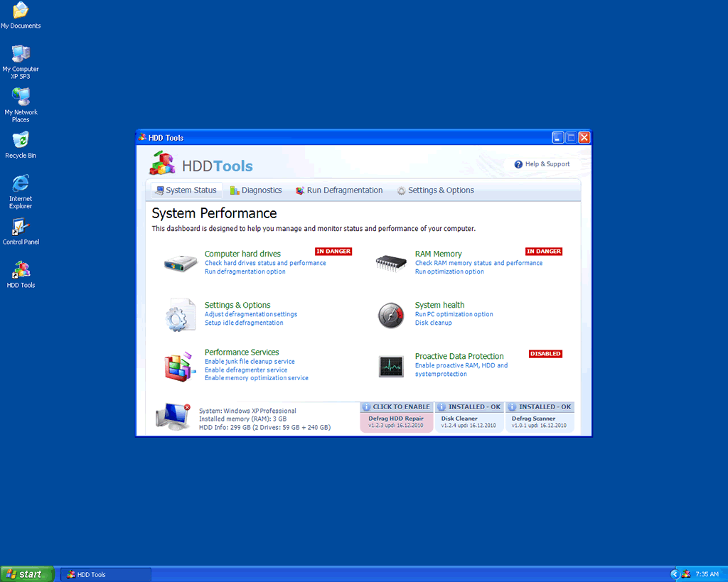Click the System health gauge icon
Viewport: 728px width, 582px height.
click(391, 315)
